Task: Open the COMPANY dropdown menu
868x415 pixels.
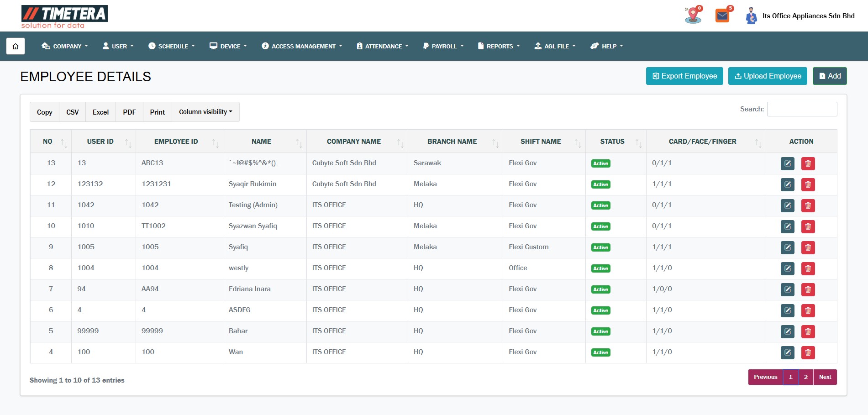Action: coord(65,46)
